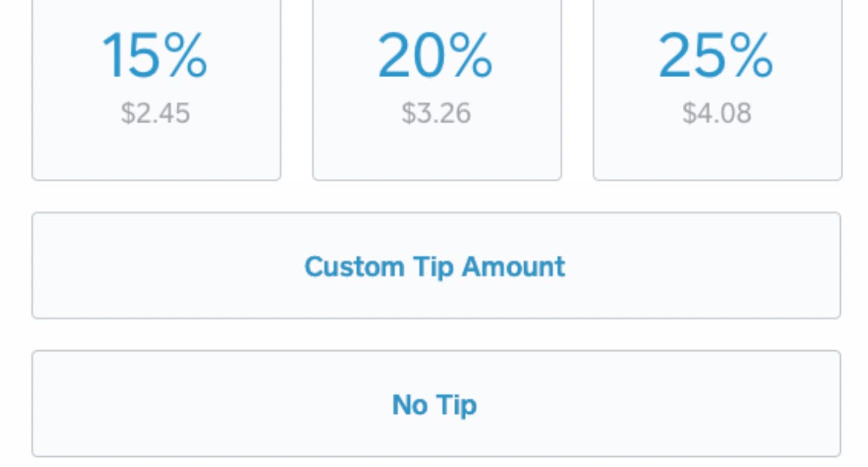Proceed without adding gratuity

pos(436,403)
